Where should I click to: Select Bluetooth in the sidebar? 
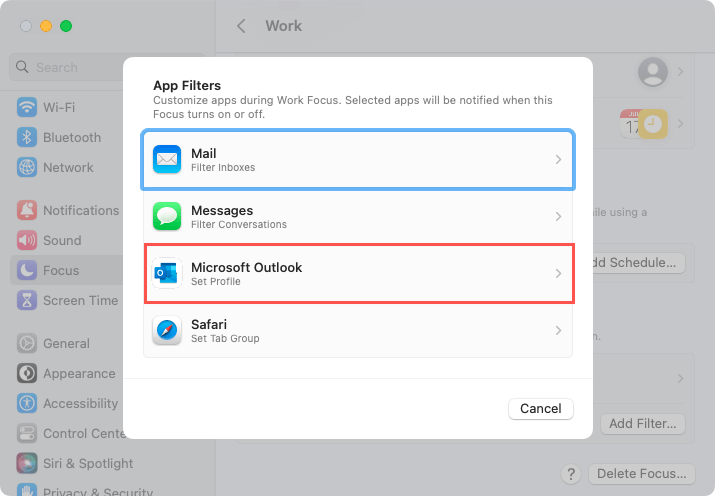[72, 137]
